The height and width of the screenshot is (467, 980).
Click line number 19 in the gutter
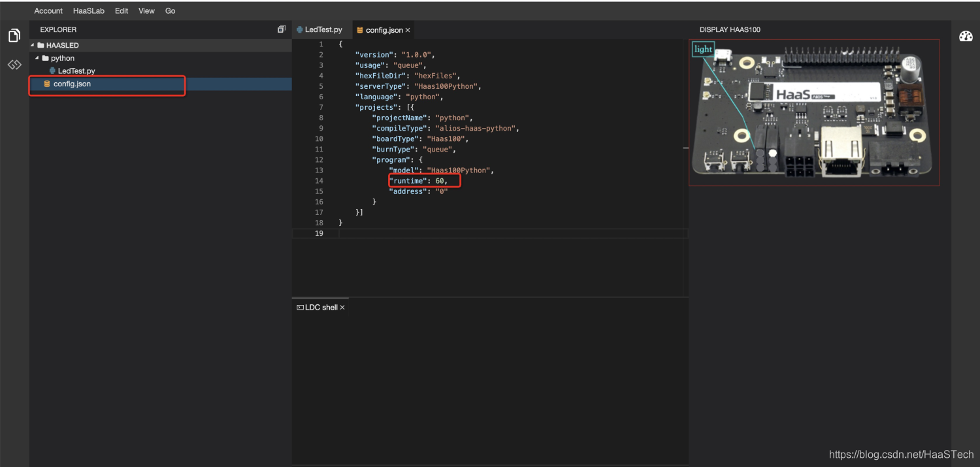(319, 233)
